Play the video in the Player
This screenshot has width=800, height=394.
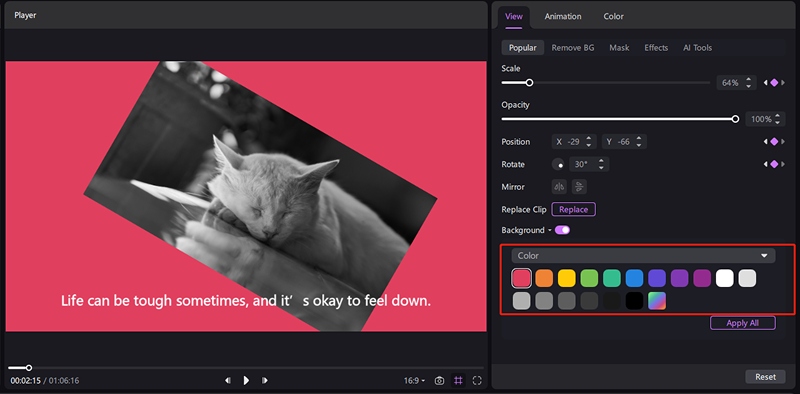(246, 380)
